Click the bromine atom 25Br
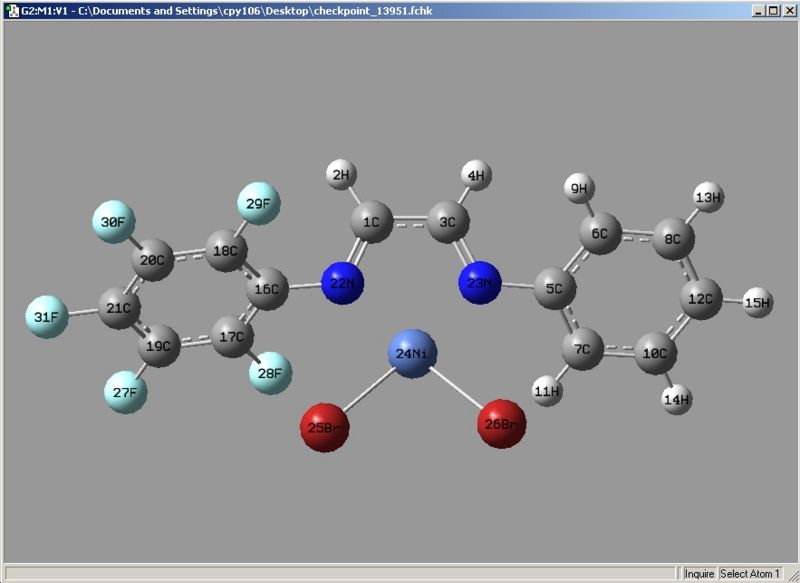Image resolution: width=800 pixels, height=583 pixels. pyautogui.click(x=325, y=427)
